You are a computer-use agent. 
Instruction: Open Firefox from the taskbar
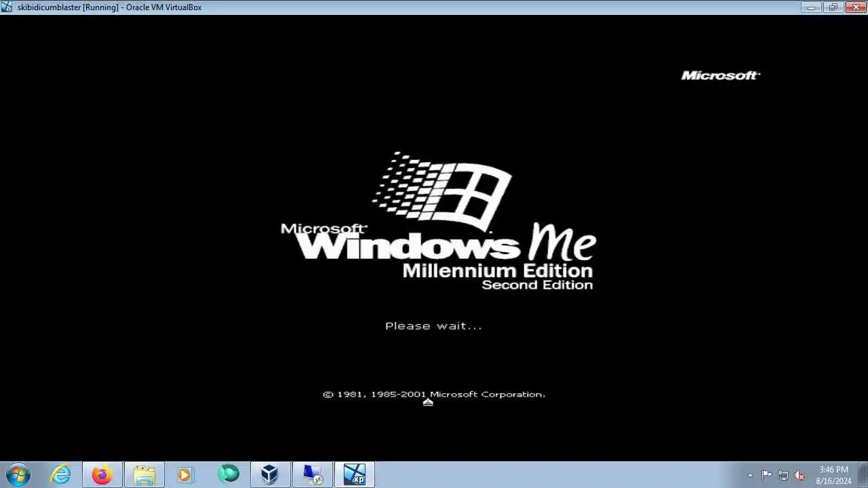click(x=102, y=474)
